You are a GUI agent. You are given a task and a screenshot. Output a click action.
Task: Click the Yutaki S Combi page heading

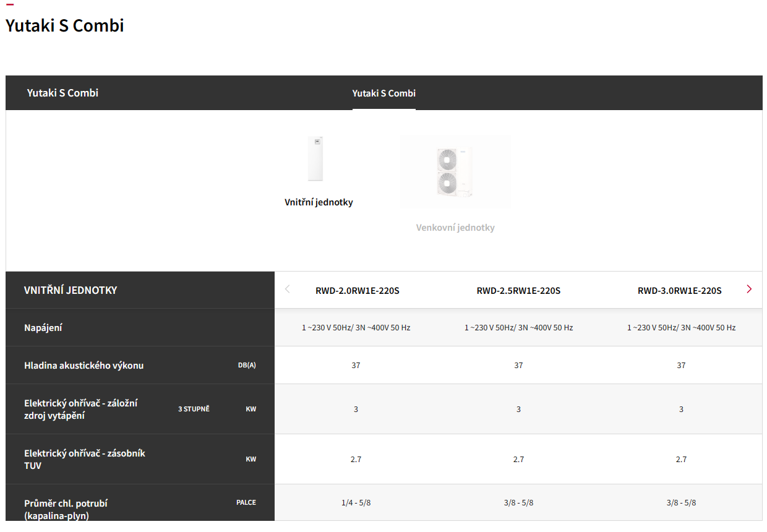pos(65,25)
